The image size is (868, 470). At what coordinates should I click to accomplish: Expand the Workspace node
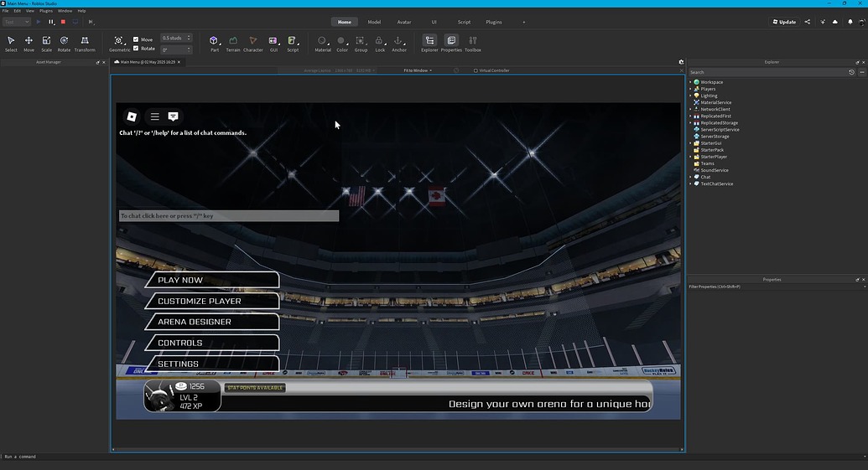tap(690, 82)
